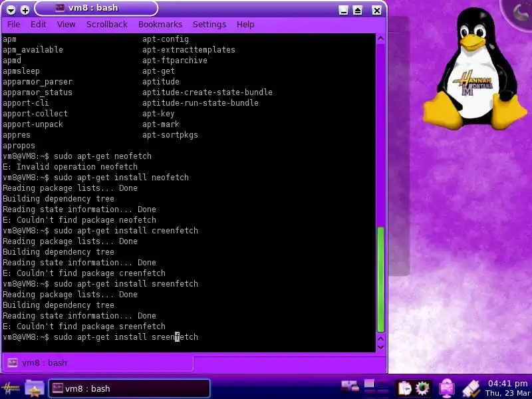Screen dimensions: 532x399
Task: Minimize the Konsole window
Action: [x=343, y=10]
